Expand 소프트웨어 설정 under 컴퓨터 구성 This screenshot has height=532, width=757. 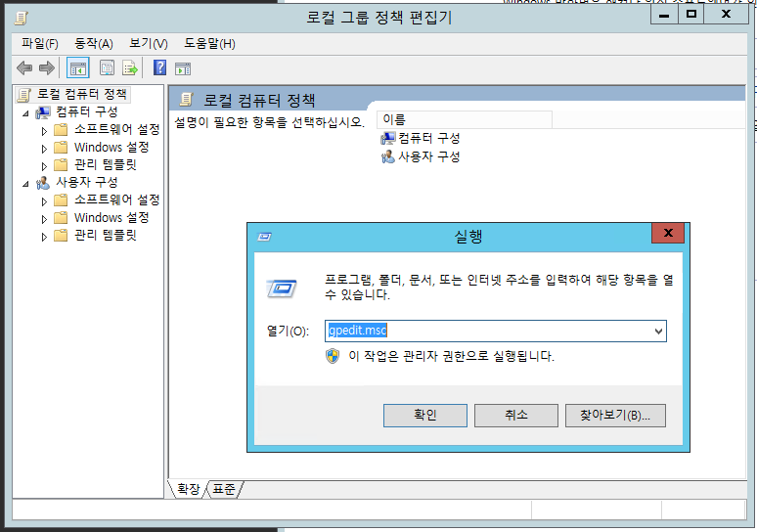pos(44,131)
